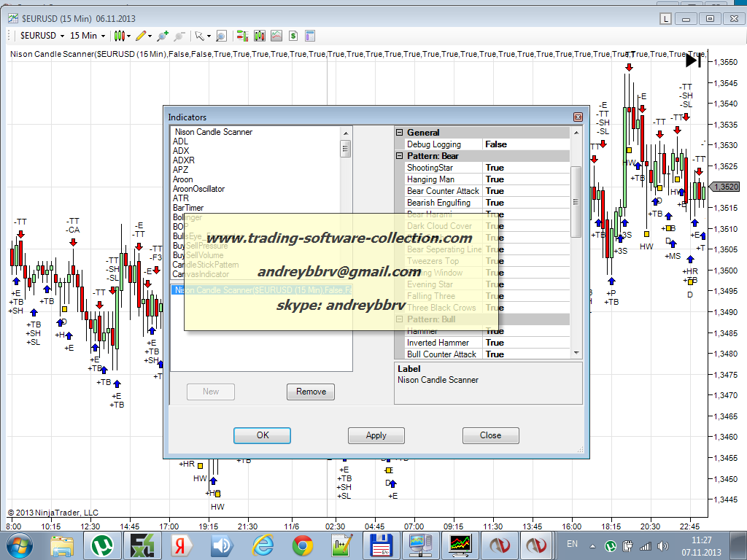Click the Remove button

311,392
